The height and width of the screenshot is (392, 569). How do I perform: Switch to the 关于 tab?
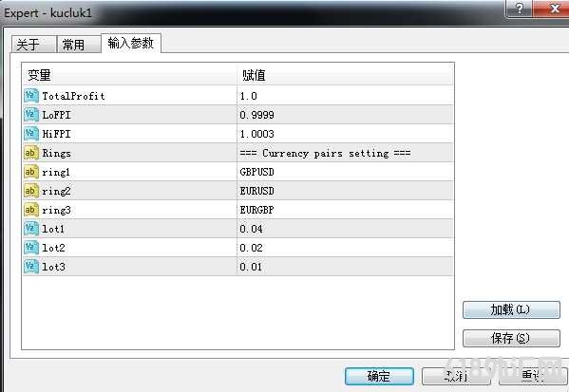coord(34,45)
